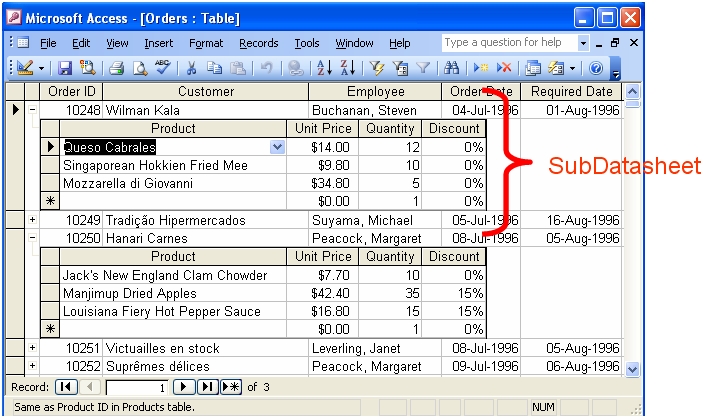Switch to Design View using the toolbar icon
This screenshot has height=417, width=705.
[25, 68]
